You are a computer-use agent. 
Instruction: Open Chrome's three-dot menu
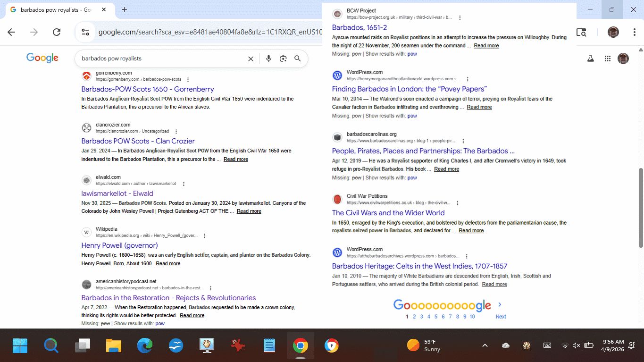pos(635,32)
